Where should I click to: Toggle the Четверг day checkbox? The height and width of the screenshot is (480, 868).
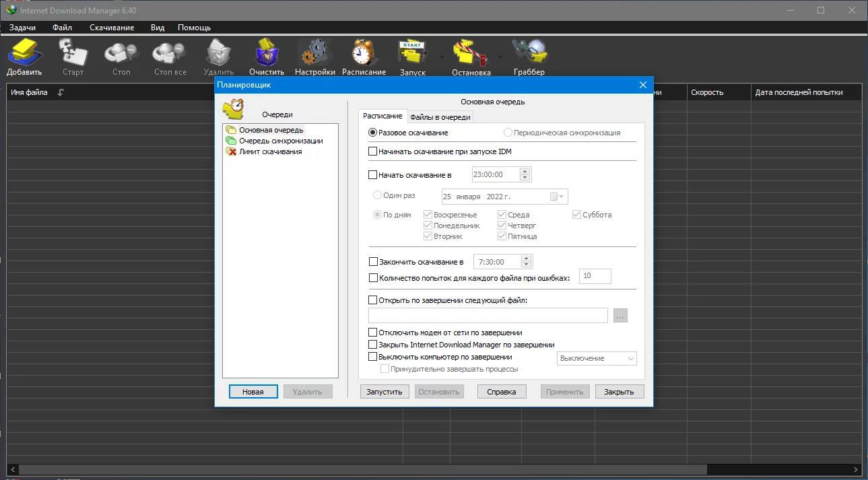pyautogui.click(x=502, y=226)
